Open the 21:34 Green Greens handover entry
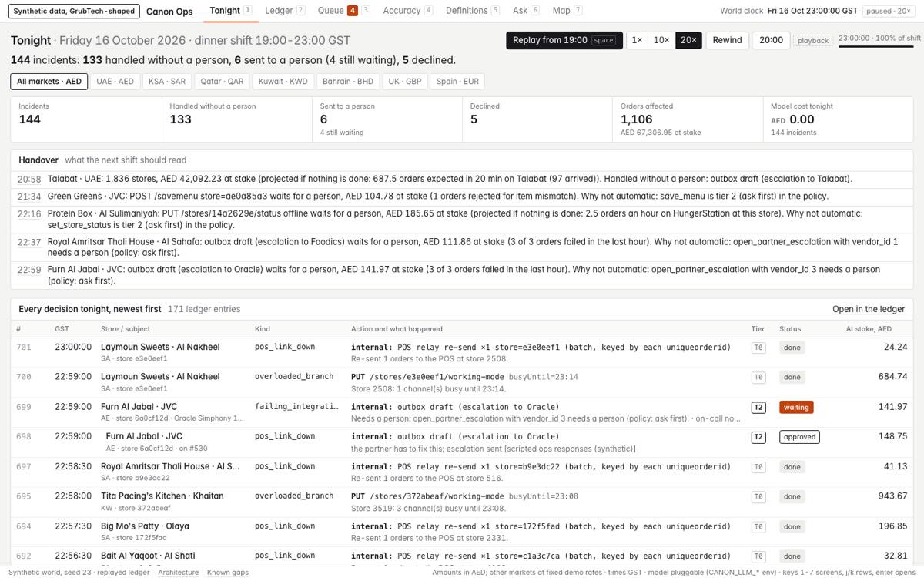This screenshot has width=924, height=578. tap(462, 197)
